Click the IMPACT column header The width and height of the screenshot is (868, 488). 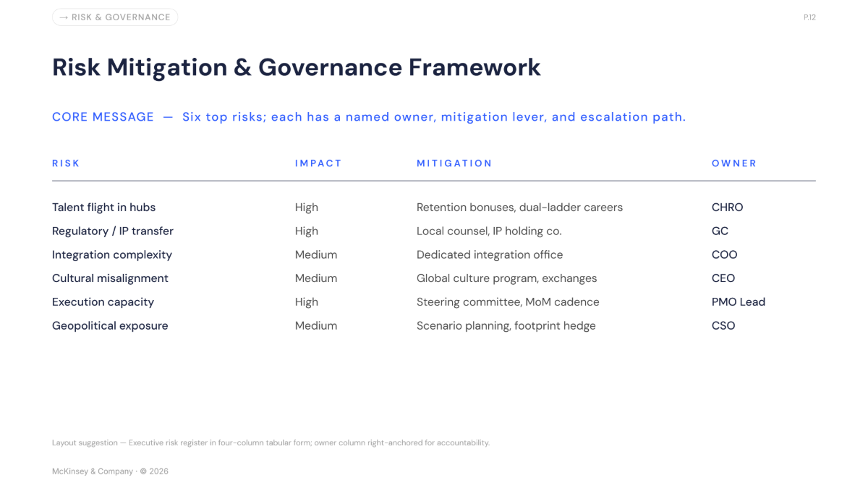(318, 163)
